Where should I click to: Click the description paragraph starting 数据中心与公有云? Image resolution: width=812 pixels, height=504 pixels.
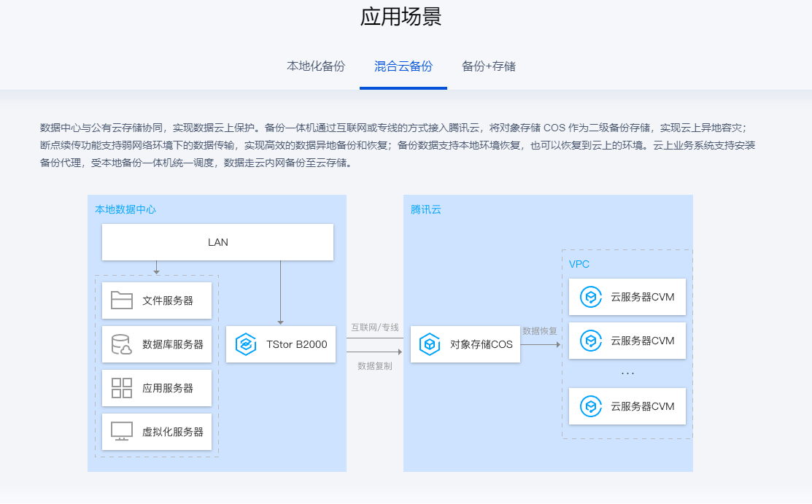(x=397, y=145)
